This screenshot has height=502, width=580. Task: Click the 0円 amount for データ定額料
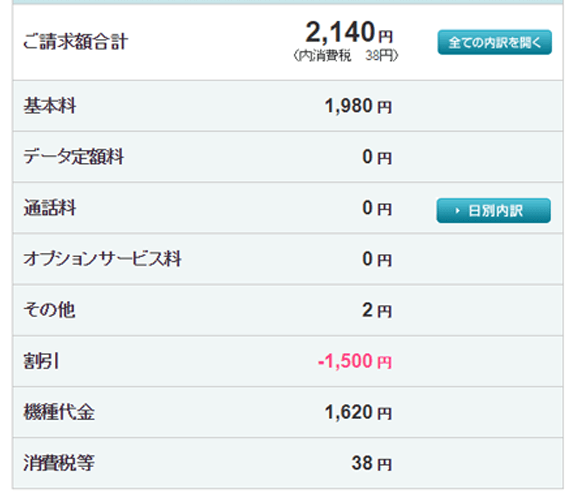(x=377, y=157)
